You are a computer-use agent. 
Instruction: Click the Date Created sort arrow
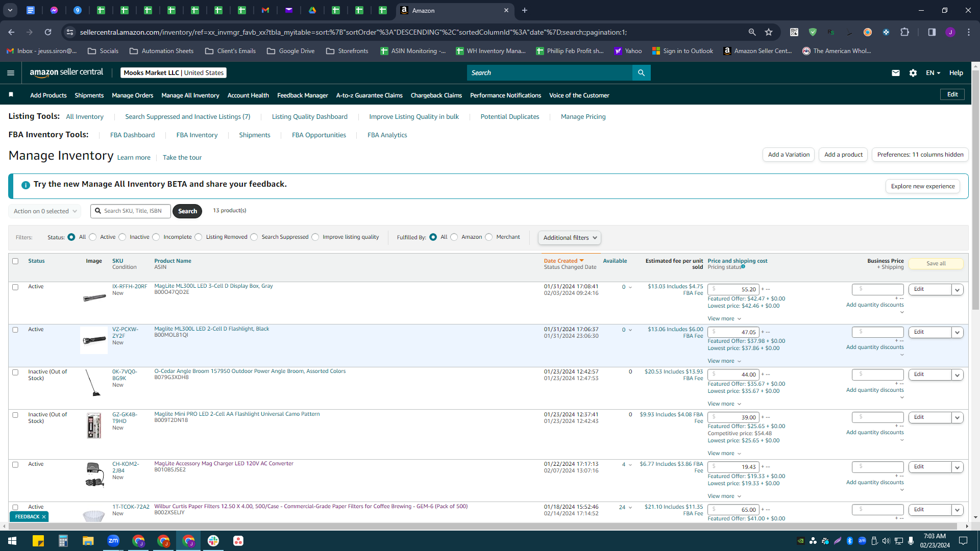point(581,261)
